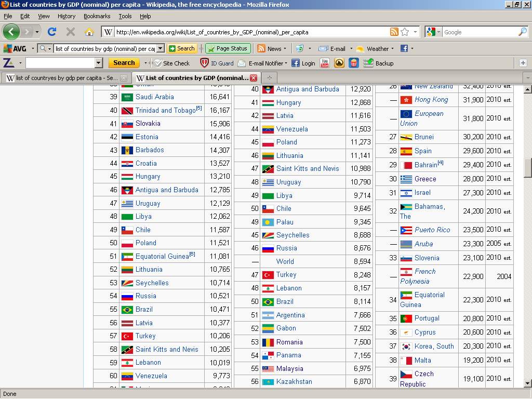
Task: Go to the browser home page
Action: [x=89, y=32]
